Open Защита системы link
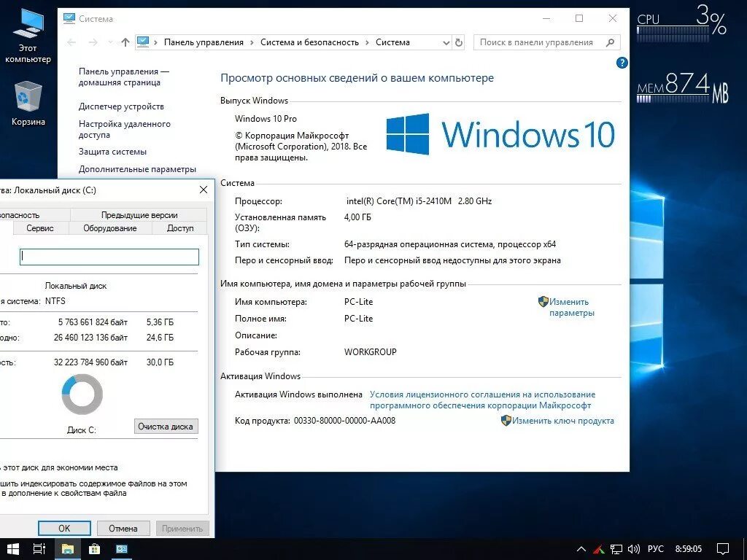 pos(112,152)
